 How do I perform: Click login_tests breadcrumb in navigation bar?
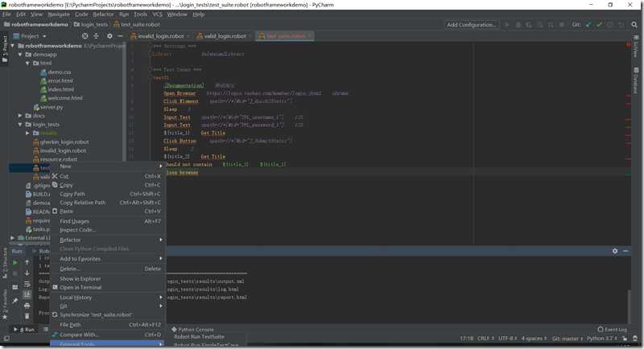pyautogui.click(x=91, y=25)
